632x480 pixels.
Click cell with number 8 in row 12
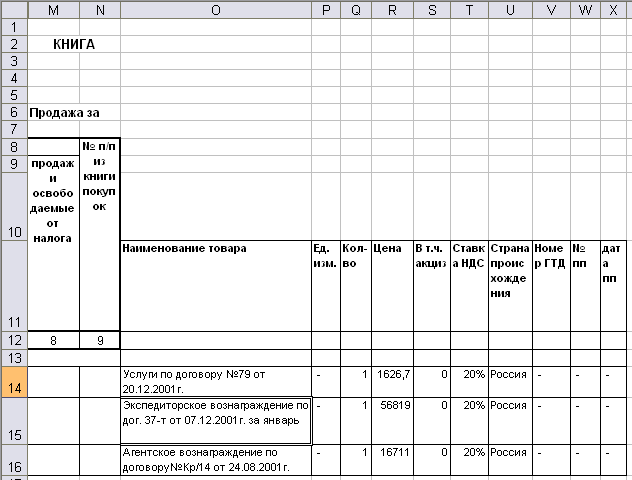click(53, 341)
